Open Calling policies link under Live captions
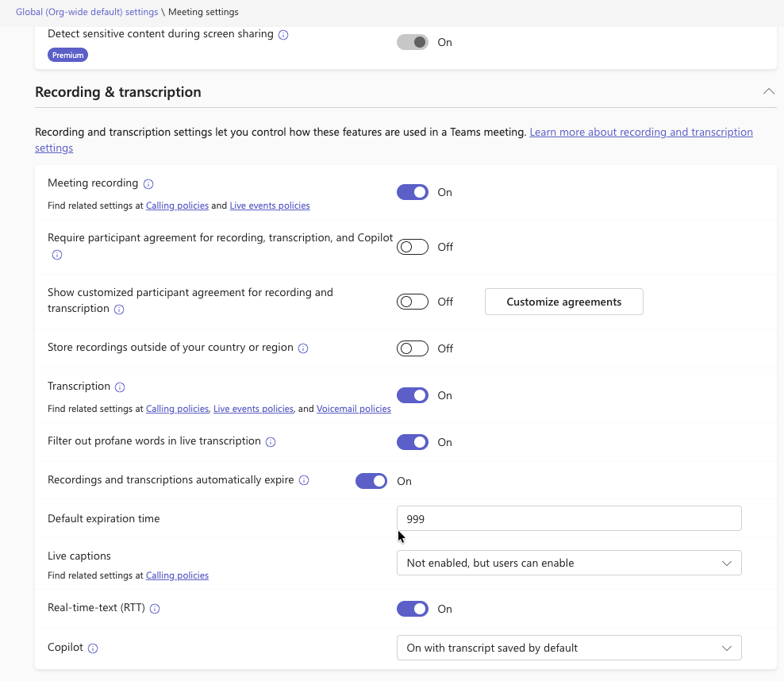The height and width of the screenshot is (681, 784). point(177,575)
